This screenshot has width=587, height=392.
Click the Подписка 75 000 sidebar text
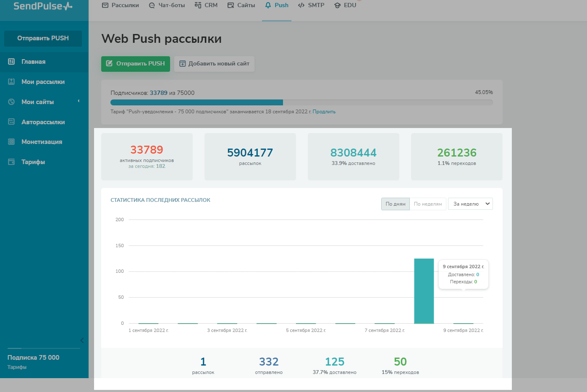(34, 358)
